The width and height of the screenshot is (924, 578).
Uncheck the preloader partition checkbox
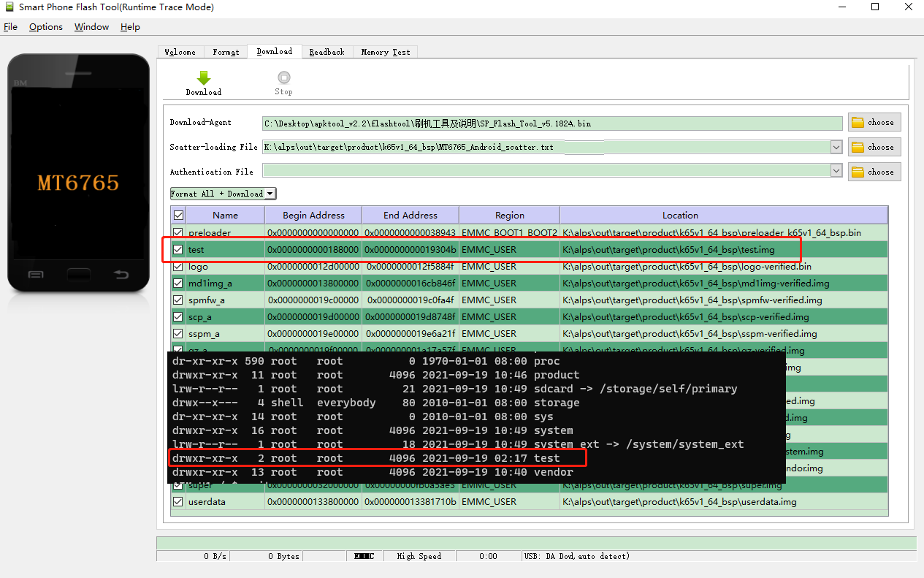[177, 232]
